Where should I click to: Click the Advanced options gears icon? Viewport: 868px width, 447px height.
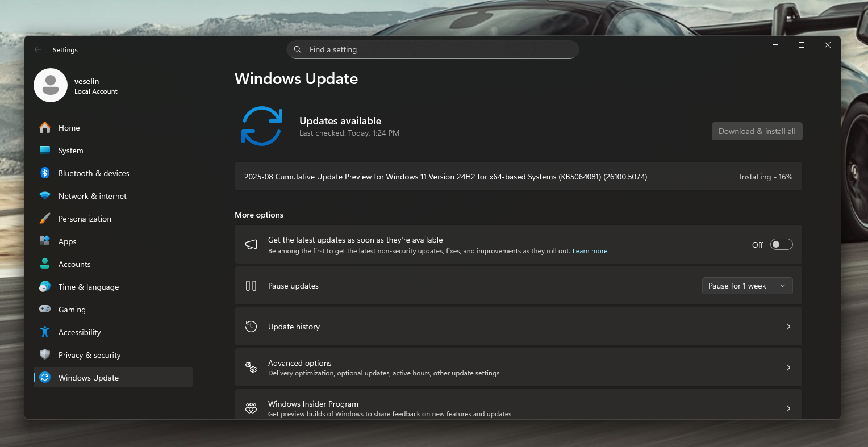point(251,367)
